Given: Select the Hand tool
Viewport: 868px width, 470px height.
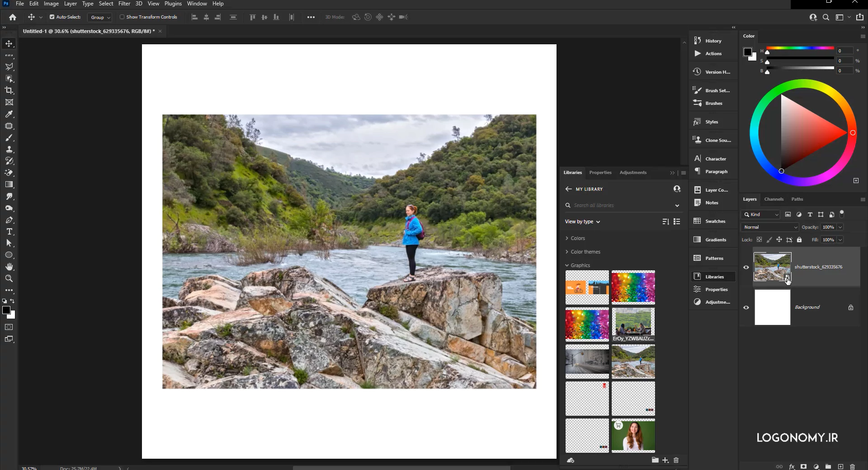Looking at the screenshot, I should pyautogui.click(x=9, y=267).
